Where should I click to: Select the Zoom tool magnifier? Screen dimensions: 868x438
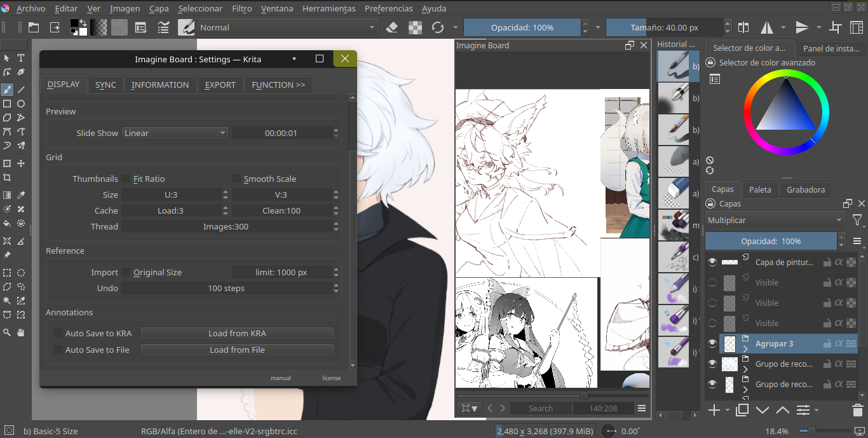coord(7,332)
